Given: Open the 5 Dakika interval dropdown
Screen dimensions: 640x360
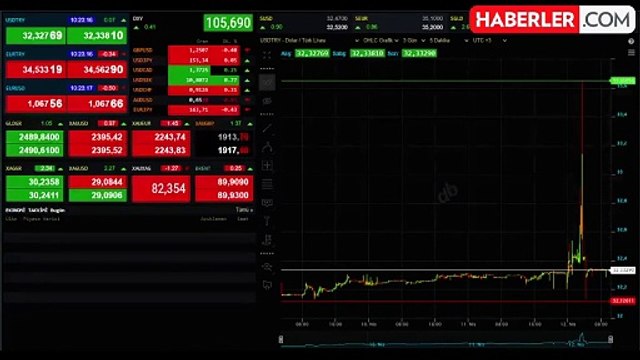Looking at the screenshot, I should click(449, 41).
